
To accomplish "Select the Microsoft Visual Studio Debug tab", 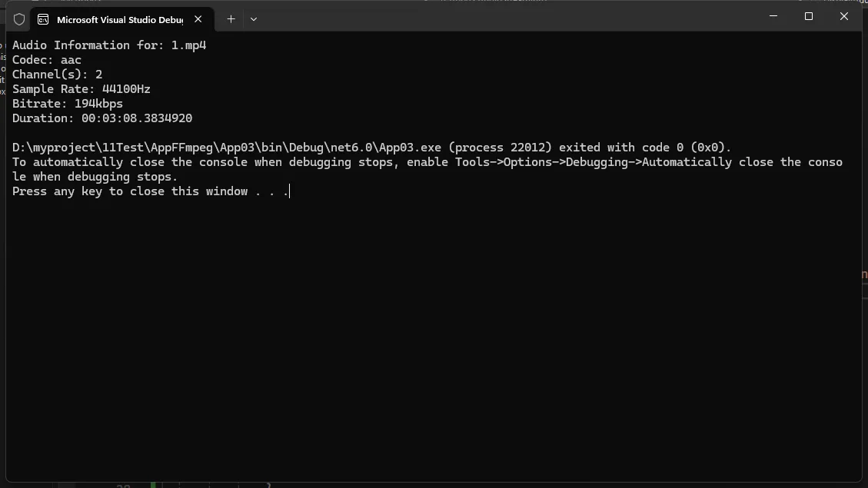I will (x=119, y=19).
